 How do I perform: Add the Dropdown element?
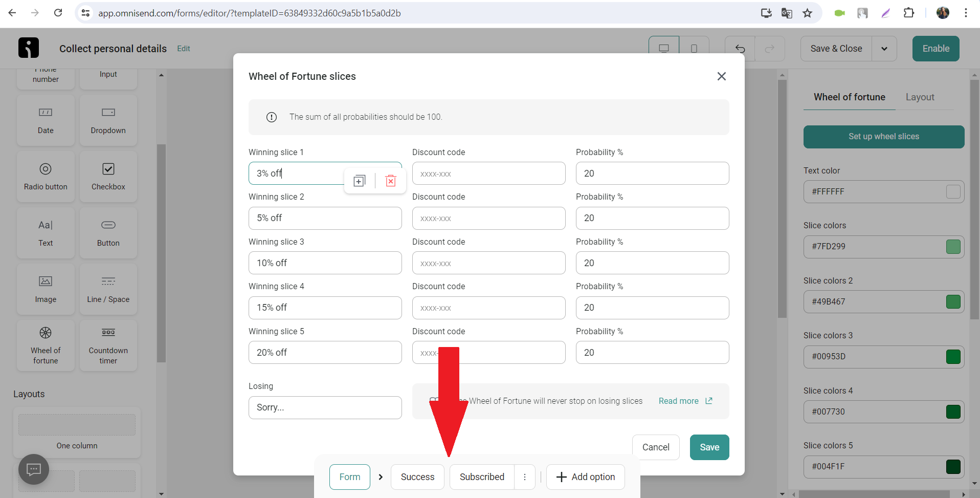pos(108,120)
